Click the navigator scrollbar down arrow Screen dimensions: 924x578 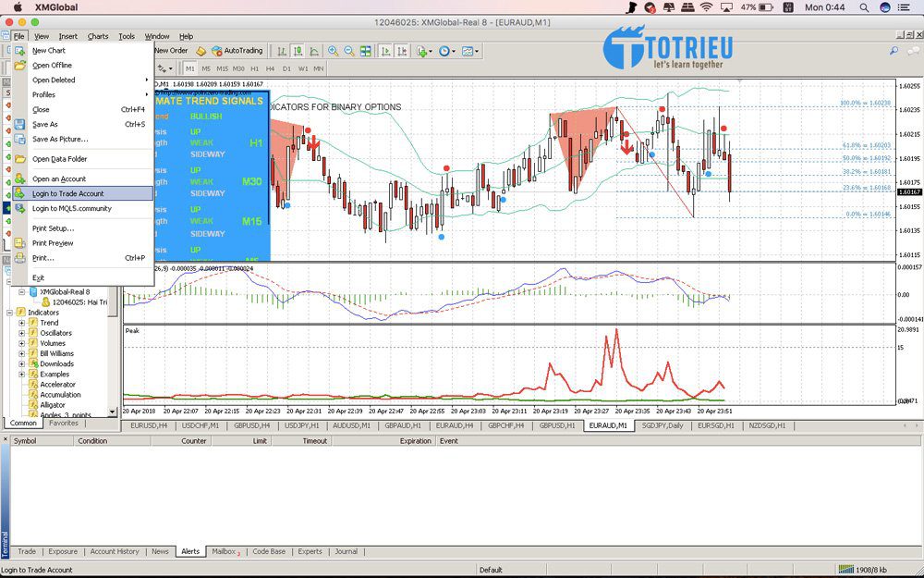(113, 412)
